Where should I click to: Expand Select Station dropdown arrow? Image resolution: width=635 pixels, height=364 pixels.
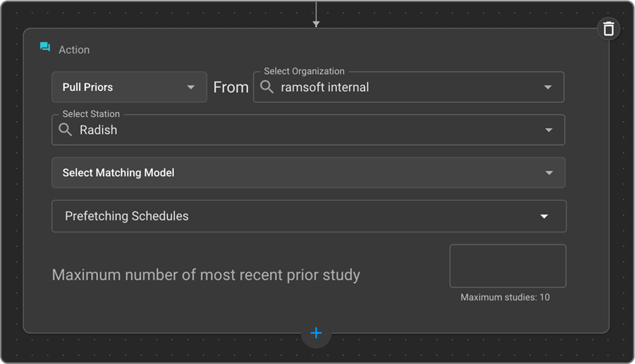pyautogui.click(x=548, y=130)
